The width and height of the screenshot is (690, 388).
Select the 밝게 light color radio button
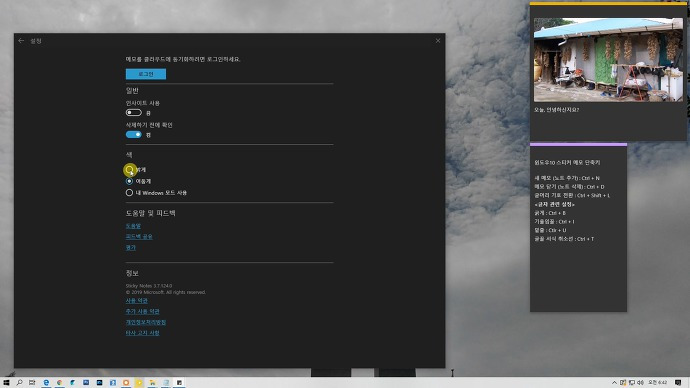[129, 169]
